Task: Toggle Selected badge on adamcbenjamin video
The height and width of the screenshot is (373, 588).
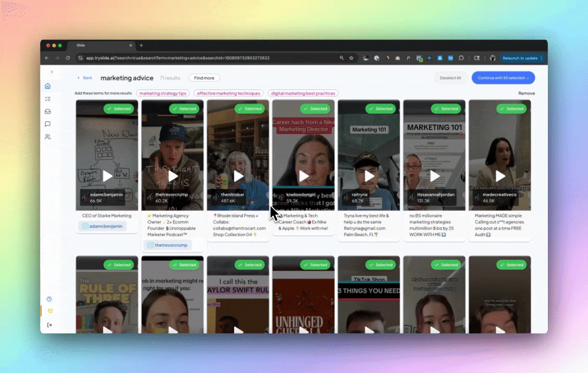Action: [119, 109]
